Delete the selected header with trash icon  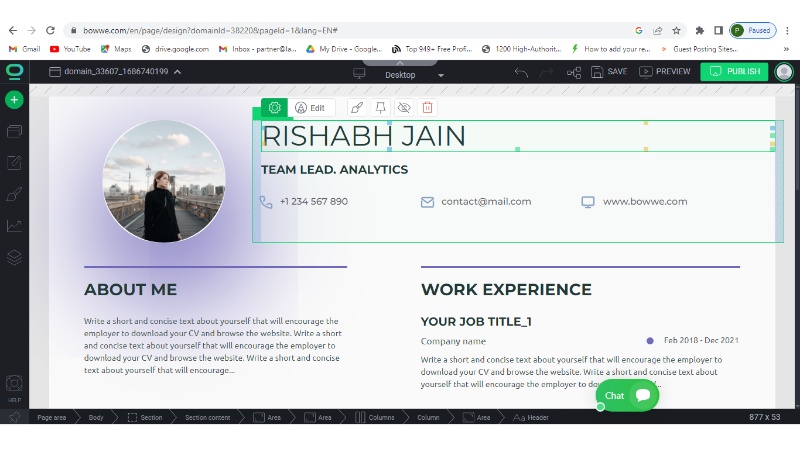pyautogui.click(x=428, y=108)
